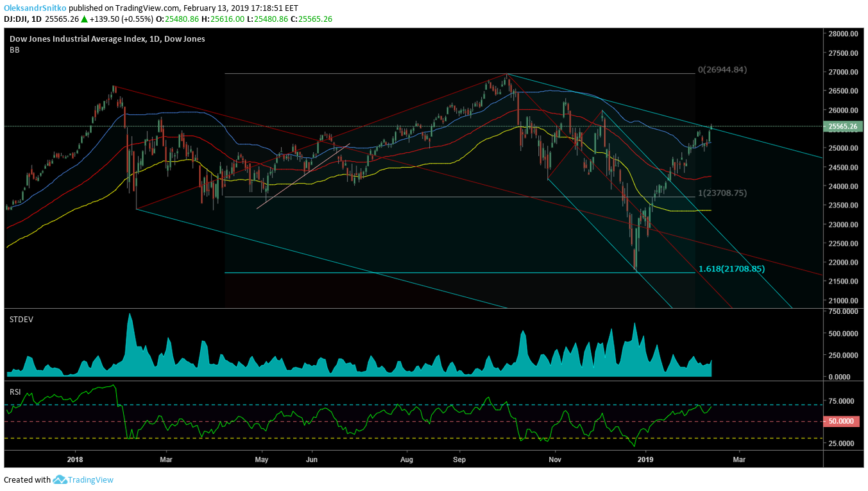
Task: Click the 24500.00 price axis label
Action: (843, 168)
